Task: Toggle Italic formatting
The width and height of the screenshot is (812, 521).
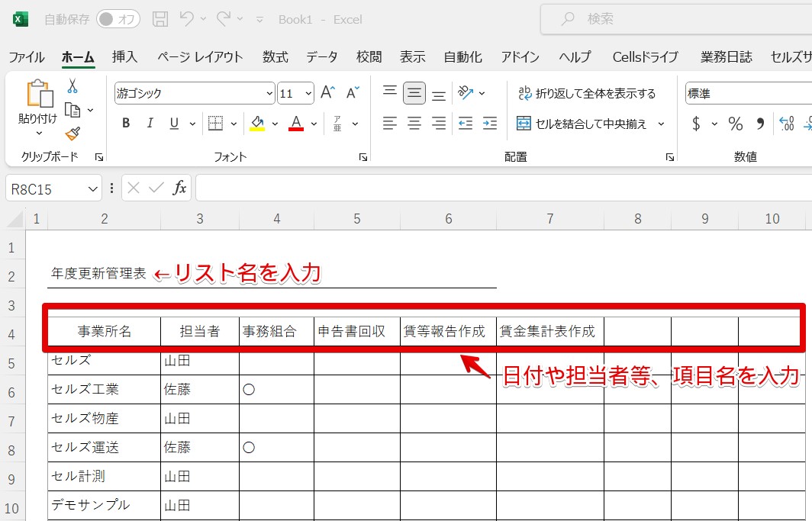Action: (x=150, y=123)
